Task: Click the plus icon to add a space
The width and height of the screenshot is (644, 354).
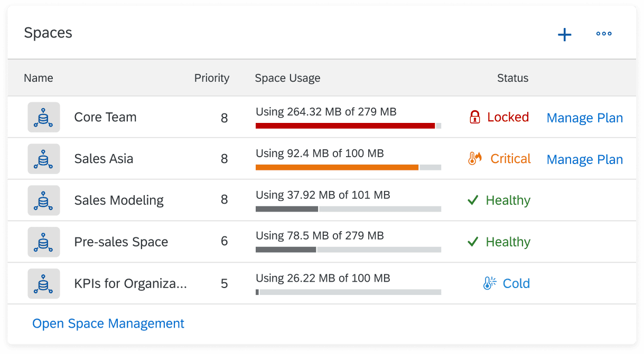Action: tap(565, 35)
